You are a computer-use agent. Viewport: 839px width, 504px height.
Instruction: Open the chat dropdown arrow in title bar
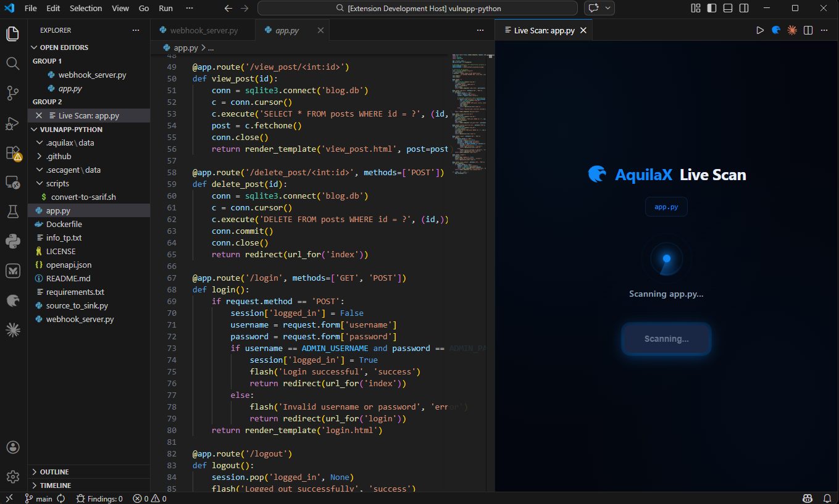(x=608, y=8)
